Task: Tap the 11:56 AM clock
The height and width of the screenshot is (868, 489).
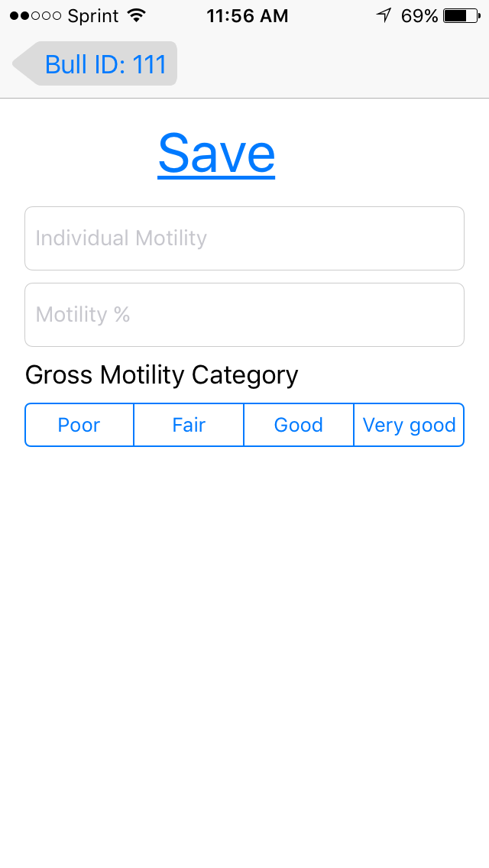Action: [248, 16]
